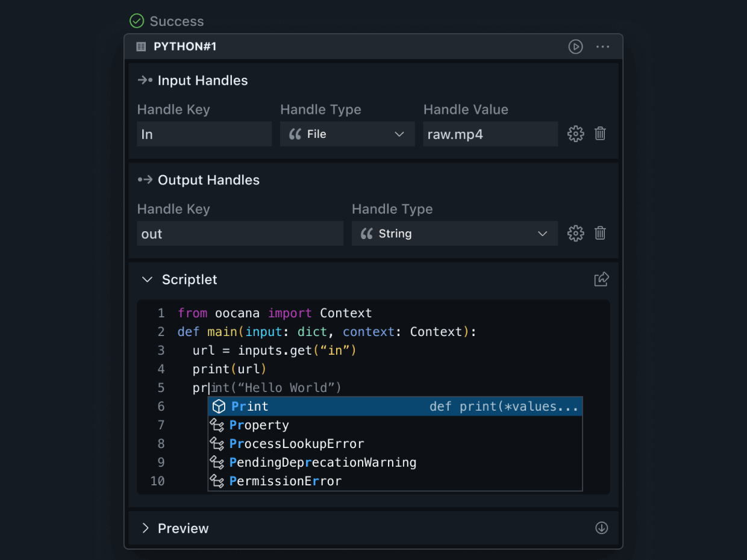This screenshot has width=747, height=560.
Task: Click the output Handle Key field "out"
Action: coord(240,234)
